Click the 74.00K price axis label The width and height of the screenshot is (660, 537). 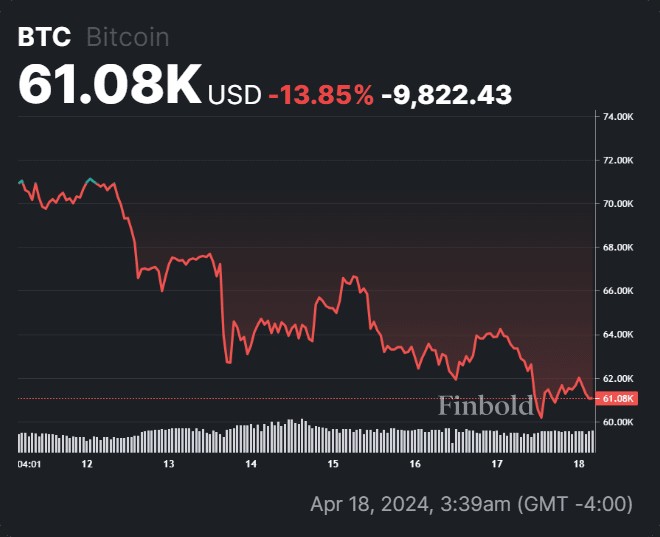(x=617, y=117)
